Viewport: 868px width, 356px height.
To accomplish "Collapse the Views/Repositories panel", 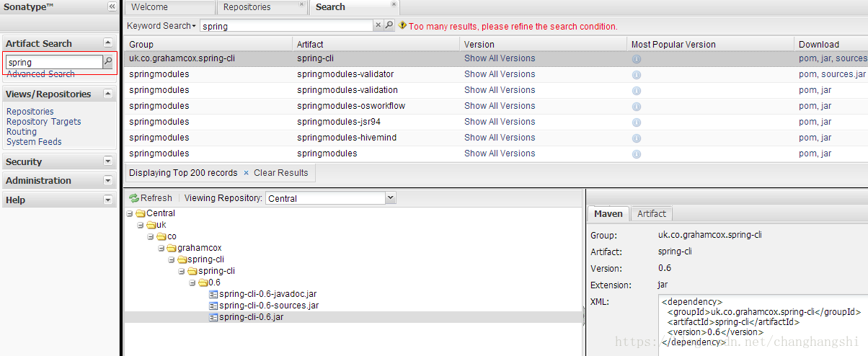I will tap(108, 94).
